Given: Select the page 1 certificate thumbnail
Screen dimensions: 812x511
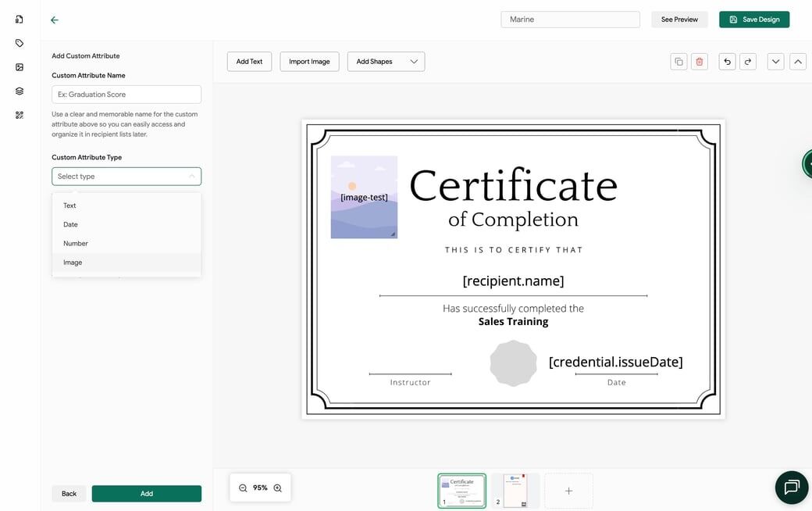Looking at the screenshot, I should coord(461,490).
